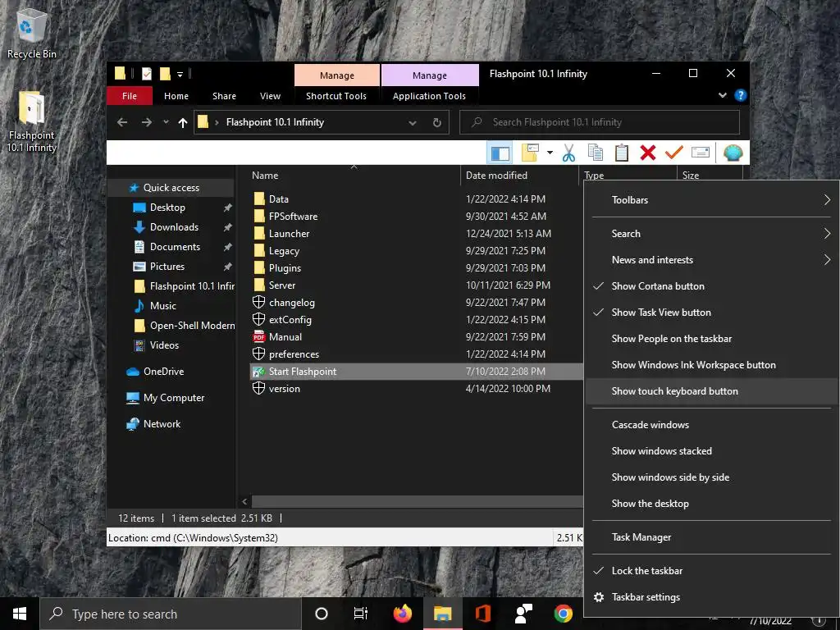Select the Data folder
Viewport: 840px width, 630px height.
pos(279,199)
